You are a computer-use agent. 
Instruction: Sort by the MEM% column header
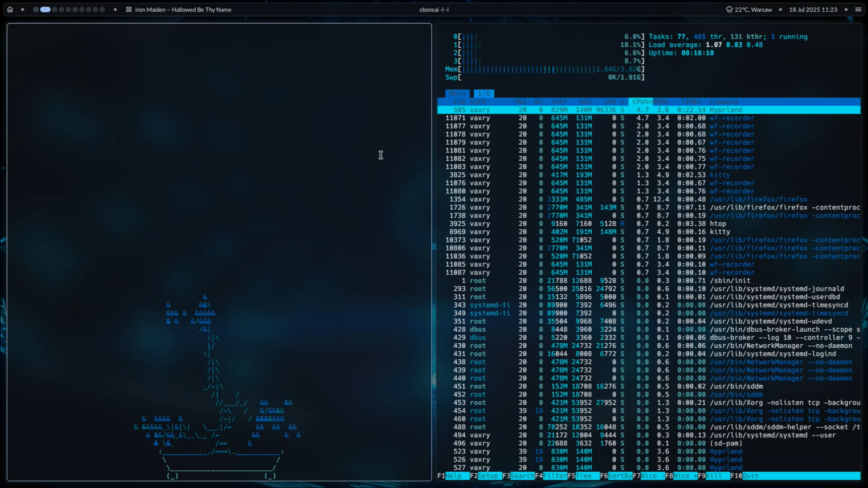[661, 102]
